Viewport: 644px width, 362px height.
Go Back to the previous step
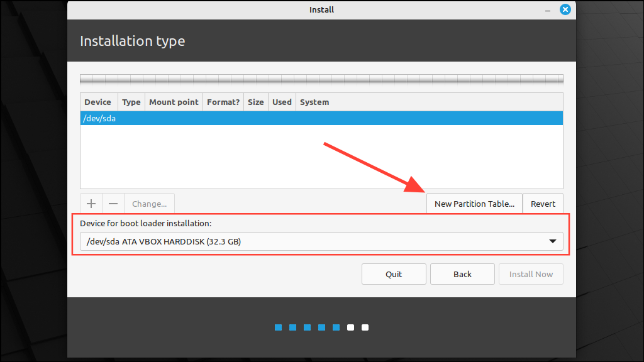point(462,274)
